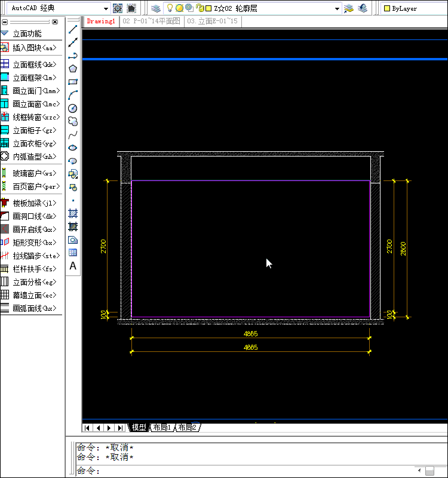Viewport: 448px width, 478px height.
Task: Toggle layer lock icon
Action: [200, 8]
